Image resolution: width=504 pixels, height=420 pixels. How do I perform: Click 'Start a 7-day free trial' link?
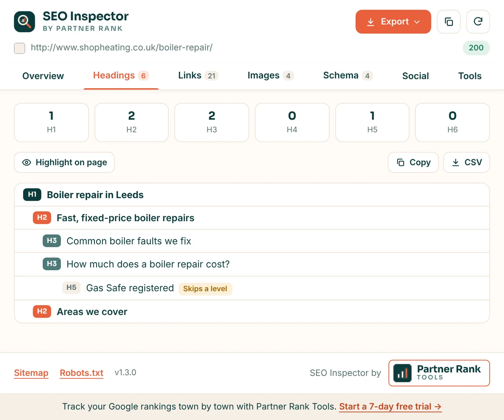[390, 407]
